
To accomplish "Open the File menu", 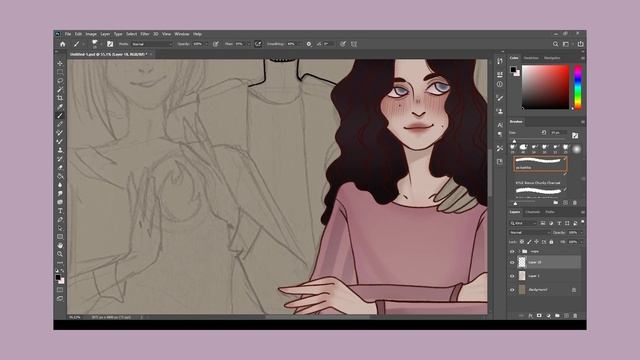I will 68,34.
